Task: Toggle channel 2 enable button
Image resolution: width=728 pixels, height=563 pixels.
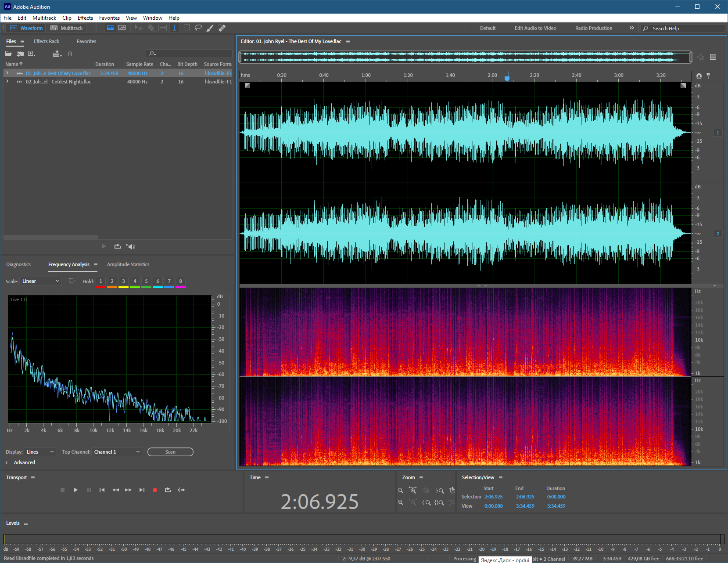Action: pos(718,234)
